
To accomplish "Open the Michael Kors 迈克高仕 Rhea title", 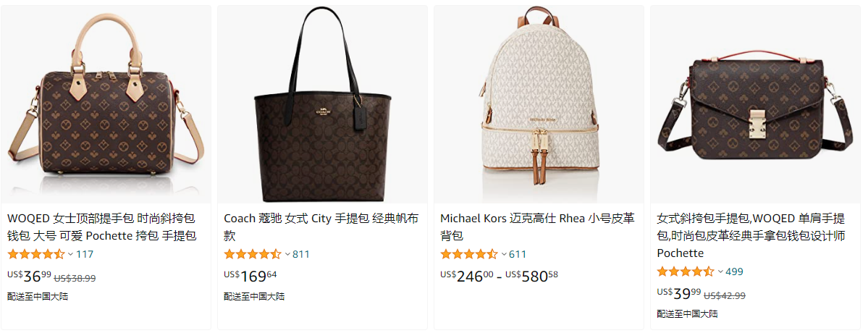I will coord(537,227).
